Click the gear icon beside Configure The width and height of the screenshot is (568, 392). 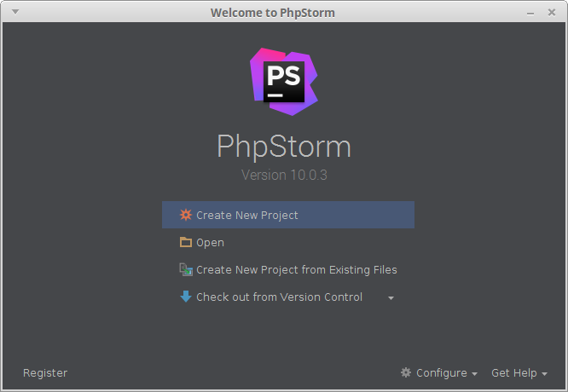(x=406, y=372)
